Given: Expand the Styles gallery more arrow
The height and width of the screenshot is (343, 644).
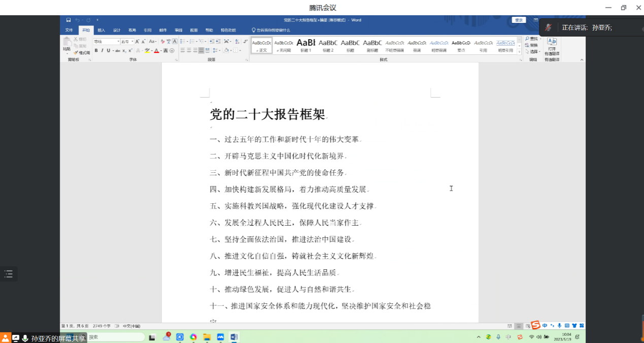Looking at the screenshot, I should pyautogui.click(x=519, y=52).
